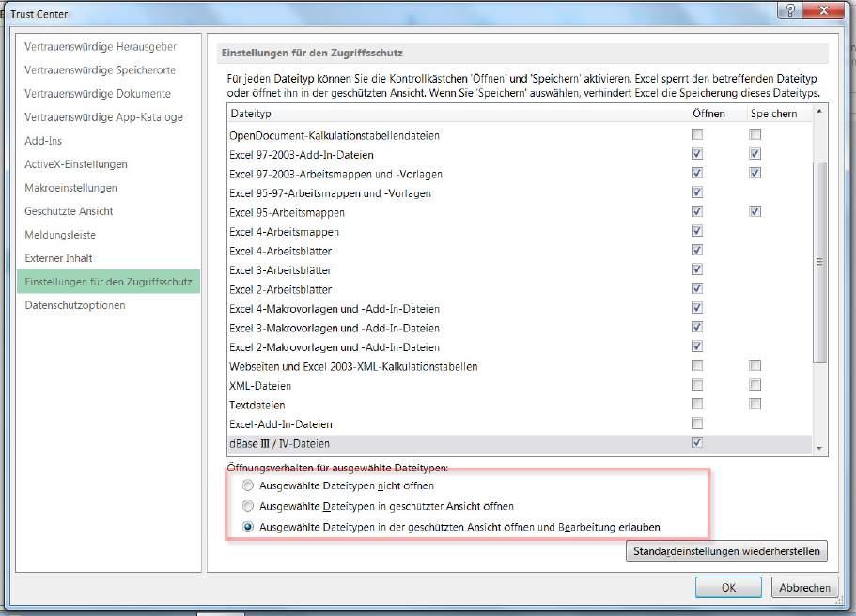The width and height of the screenshot is (856, 616).
Task: Open Datenschutzoptionen section
Action: click(x=75, y=305)
